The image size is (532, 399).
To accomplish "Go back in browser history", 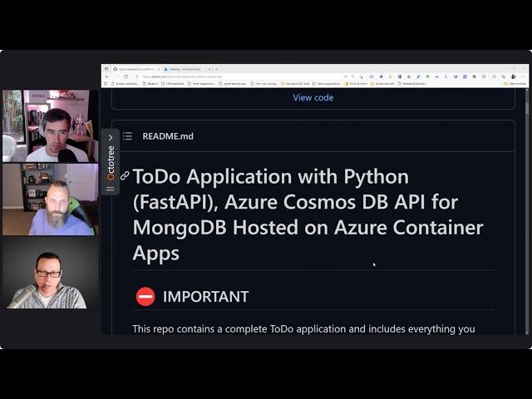I will coord(107,76).
